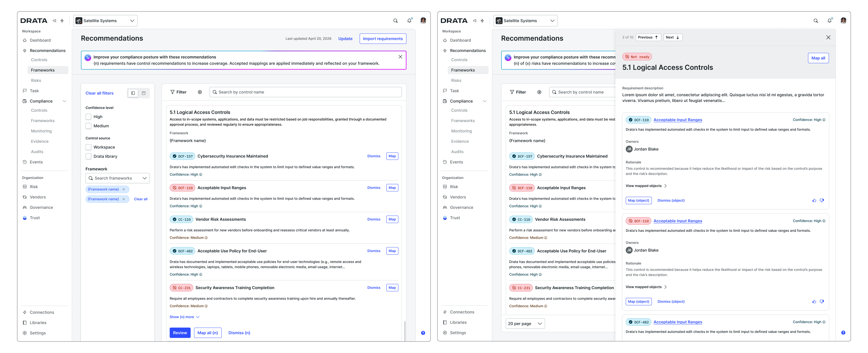Viewport: 868px width, 353px height.
Task: Thumbs up first DCF-110 recommendation card
Action: (x=814, y=200)
